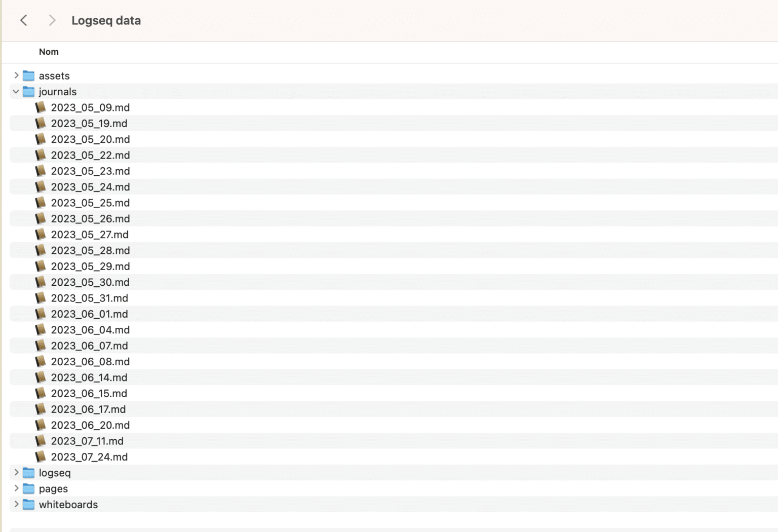Click the whiteboards folder icon
This screenshot has height=532, width=778.
click(29, 505)
